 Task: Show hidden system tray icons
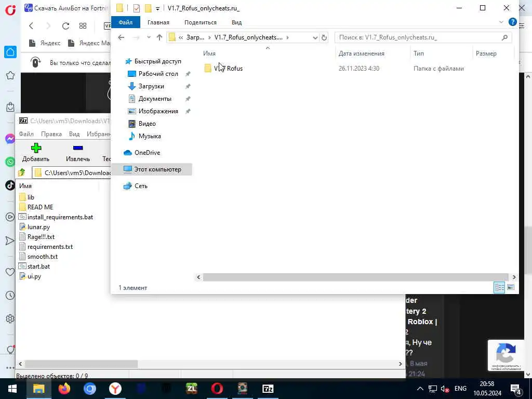click(x=420, y=389)
